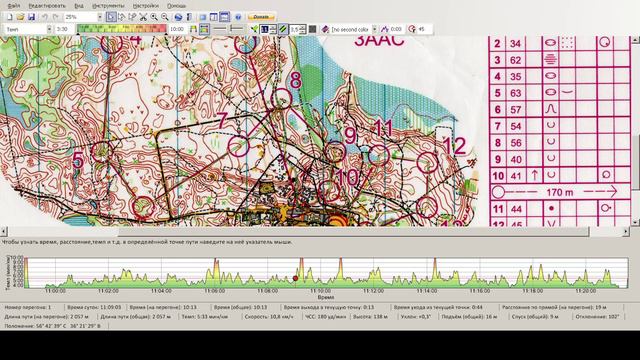
Task: Save the document with floppy icon
Action: click(31, 17)
